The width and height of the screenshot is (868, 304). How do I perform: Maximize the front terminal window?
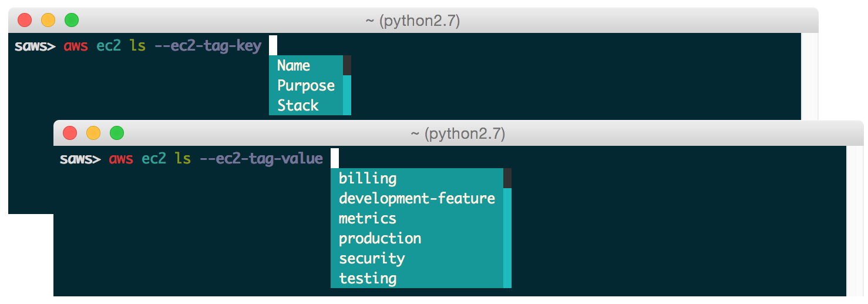[117, 133]
